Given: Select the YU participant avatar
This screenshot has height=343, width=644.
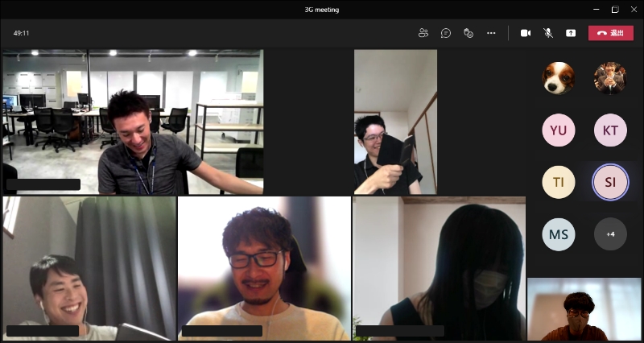Looking at the screenshot, I should click(x=559, y=130).
